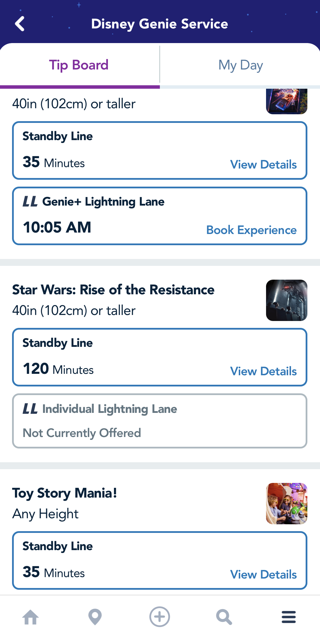Open the hamburger menu icon
320x644 pixels.
(x=288, y=617)
